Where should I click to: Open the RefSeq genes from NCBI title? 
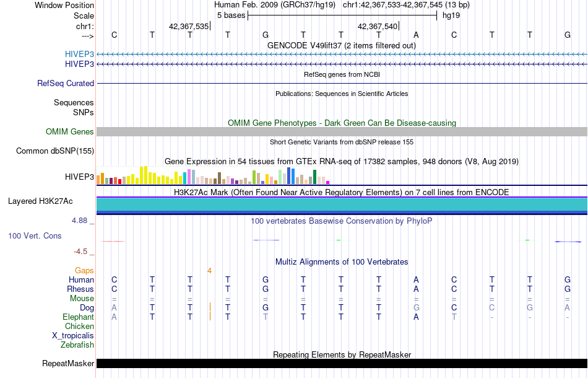coord(342,74)
